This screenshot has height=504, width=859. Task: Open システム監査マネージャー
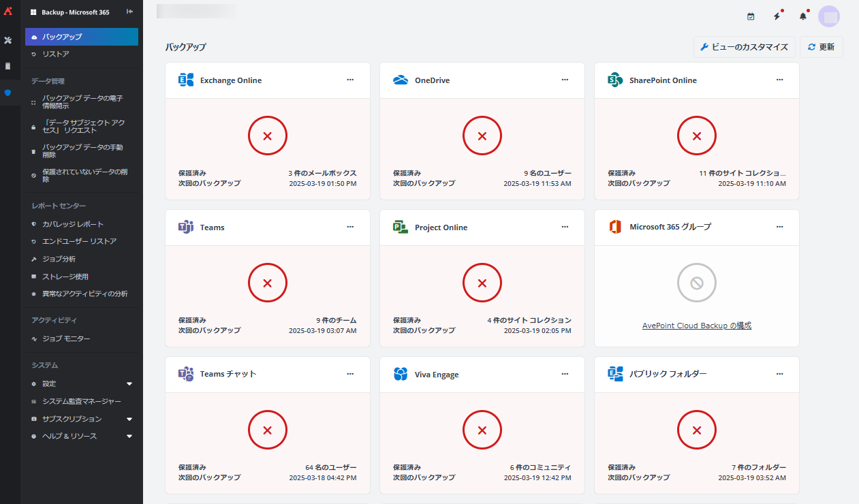coord(82,401)
